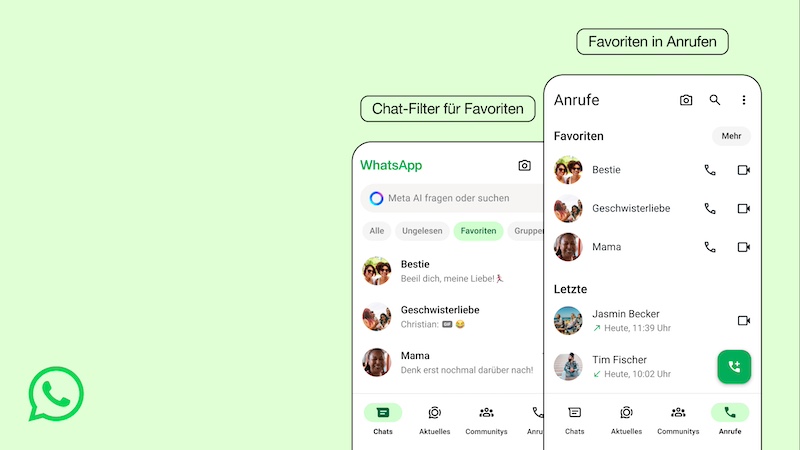Viewport: 800px width, 450px height.
Task: Open camera icon in Anrufe header
Action: click(686, 100)
